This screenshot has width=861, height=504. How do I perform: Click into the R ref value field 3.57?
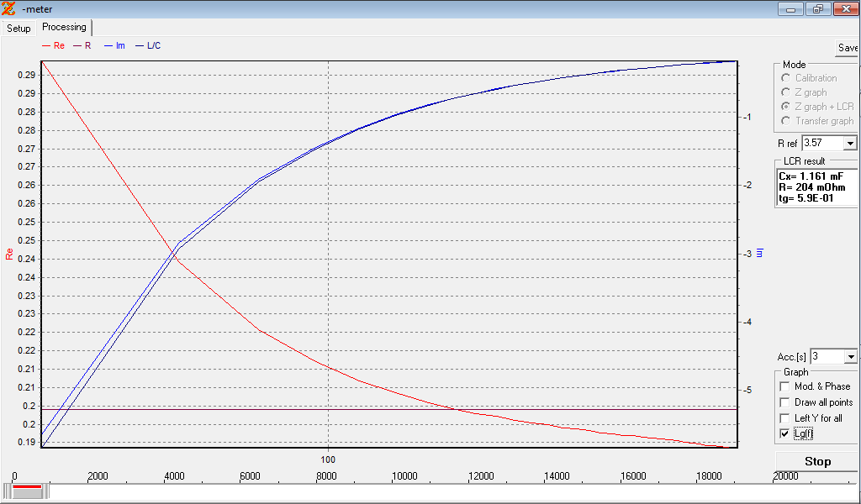point(822,143)
